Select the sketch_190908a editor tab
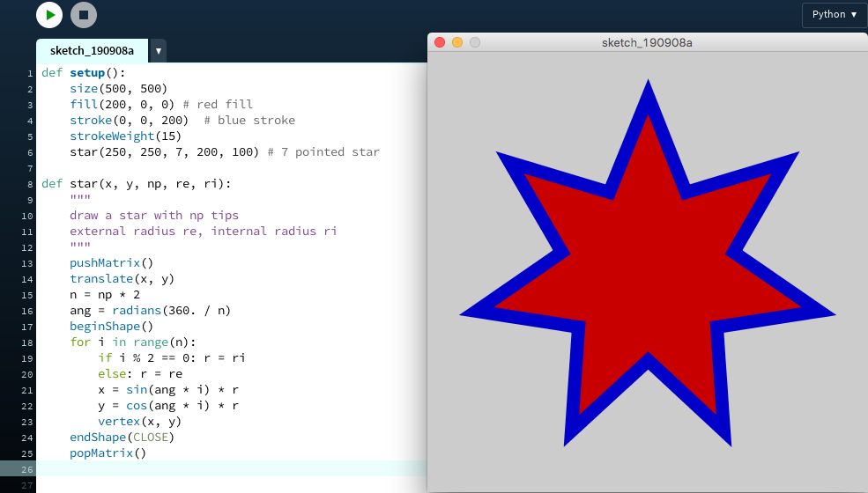Screen dimensions: 868x493 pyautogui.click(x=92, y=51)
